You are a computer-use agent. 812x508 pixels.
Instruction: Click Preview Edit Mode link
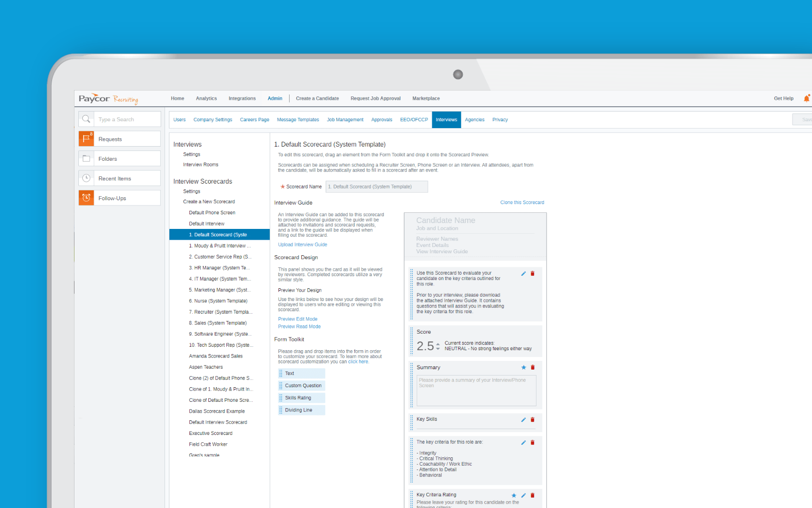tap(297, 320)
